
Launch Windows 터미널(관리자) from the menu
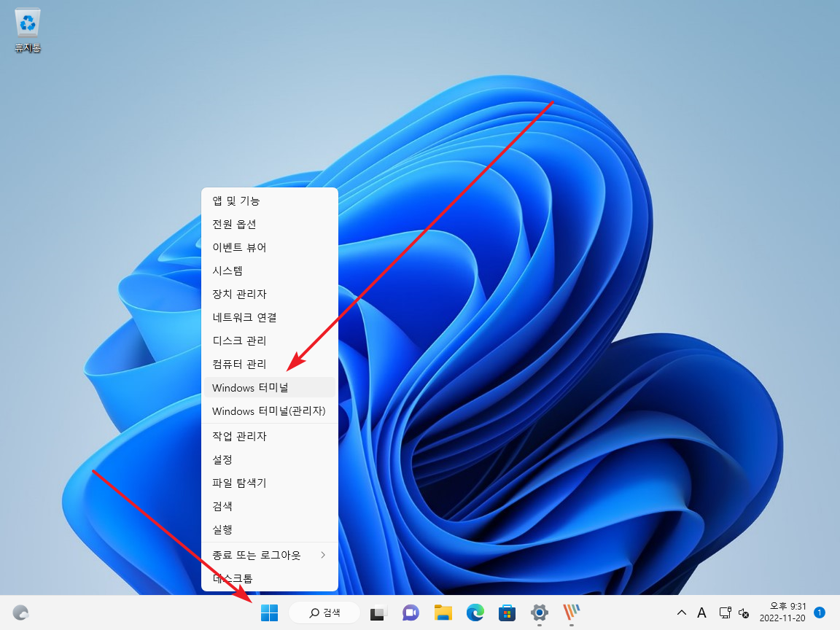[270, 411]
